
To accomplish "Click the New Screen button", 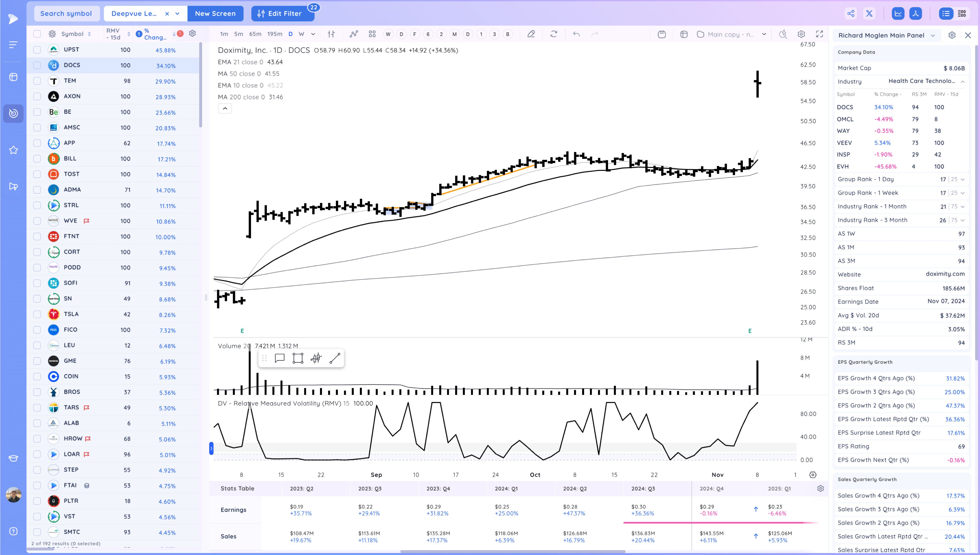I will (215, 14).
